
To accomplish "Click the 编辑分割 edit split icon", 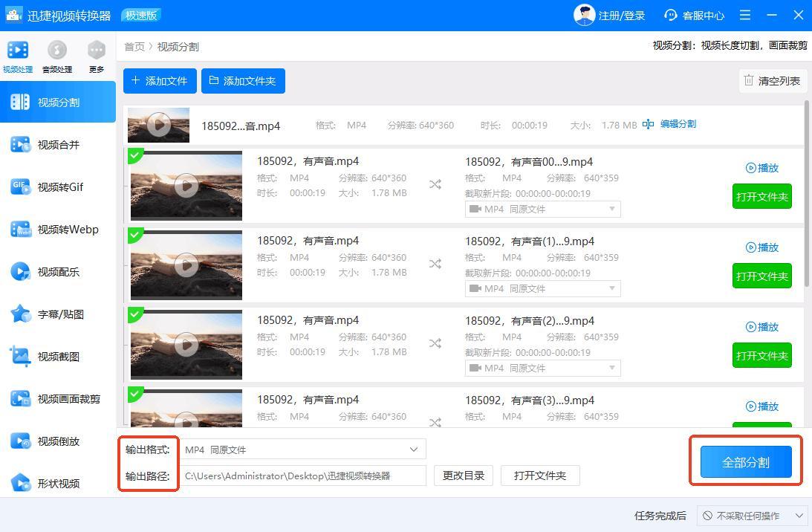I will point(649,124).
